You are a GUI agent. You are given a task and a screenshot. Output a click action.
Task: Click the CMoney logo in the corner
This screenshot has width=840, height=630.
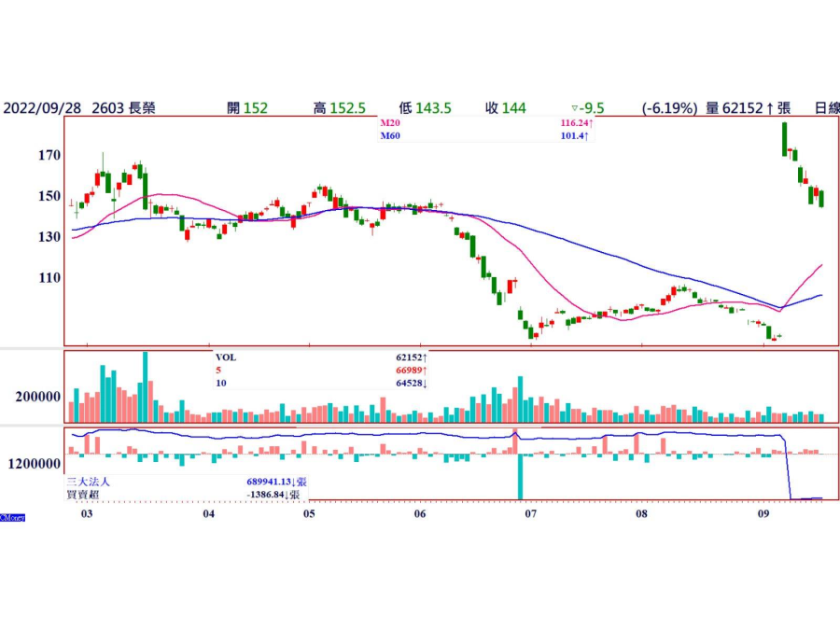tap(12, 516)
